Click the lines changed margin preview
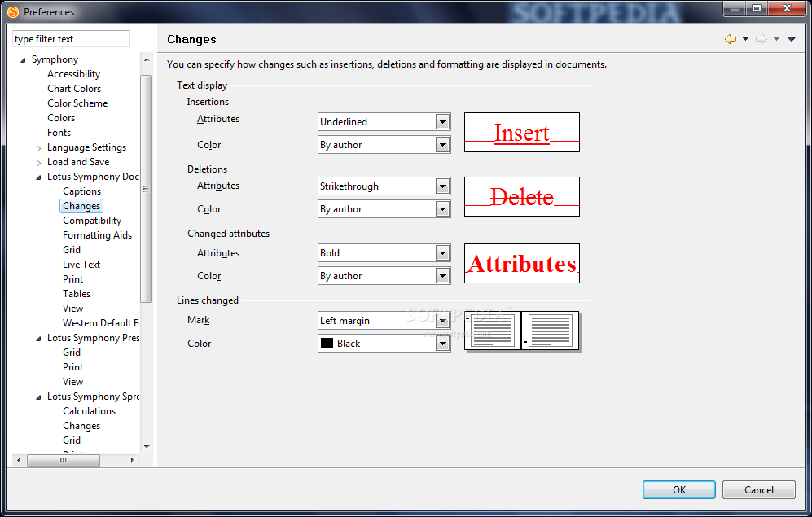Viewport: 812px width, 517px height. click(522, 331)
